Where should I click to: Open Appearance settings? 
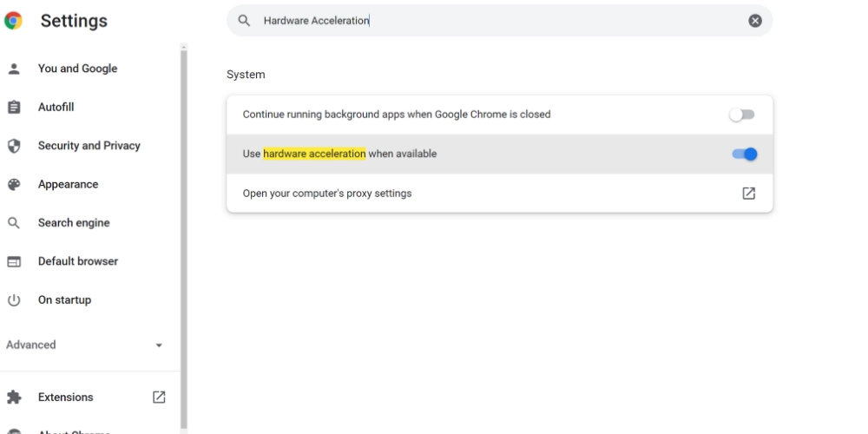point(68,184)
